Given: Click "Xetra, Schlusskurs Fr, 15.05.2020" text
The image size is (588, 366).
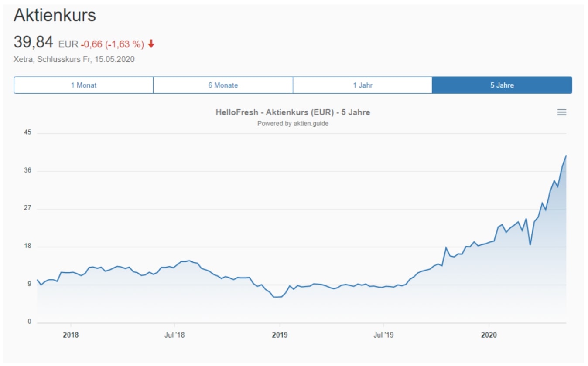Looking at the screenshot, I should tap(74, 59).
